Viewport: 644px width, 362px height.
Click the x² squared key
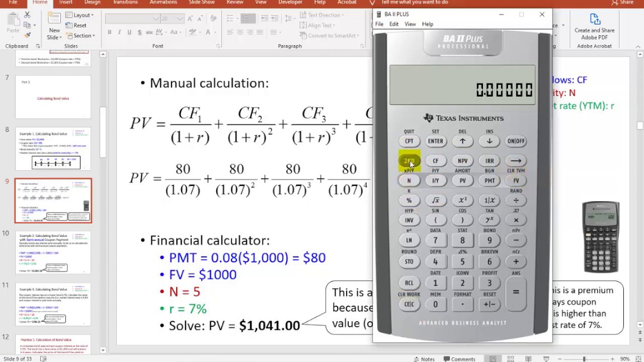click(462, 200)
